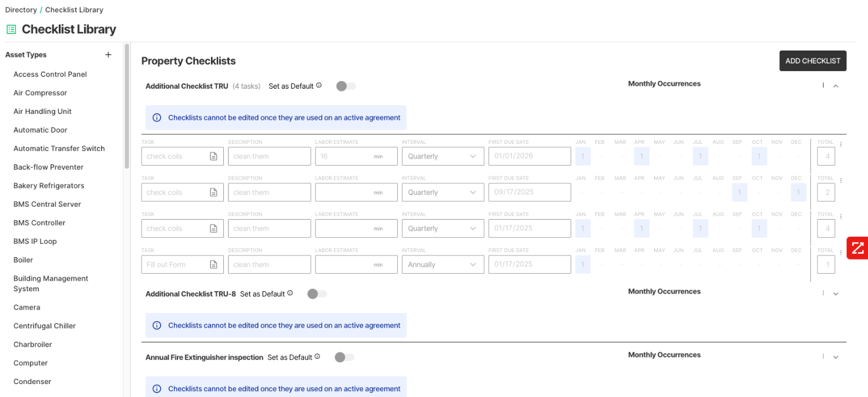868x397 pixels.
Task: Click the plus icon beside Asset Types
Action: (x=108, y=55)
